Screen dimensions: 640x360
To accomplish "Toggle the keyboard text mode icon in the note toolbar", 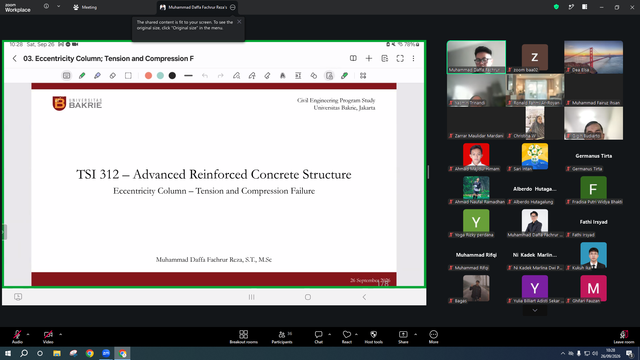I will [67, 76].
